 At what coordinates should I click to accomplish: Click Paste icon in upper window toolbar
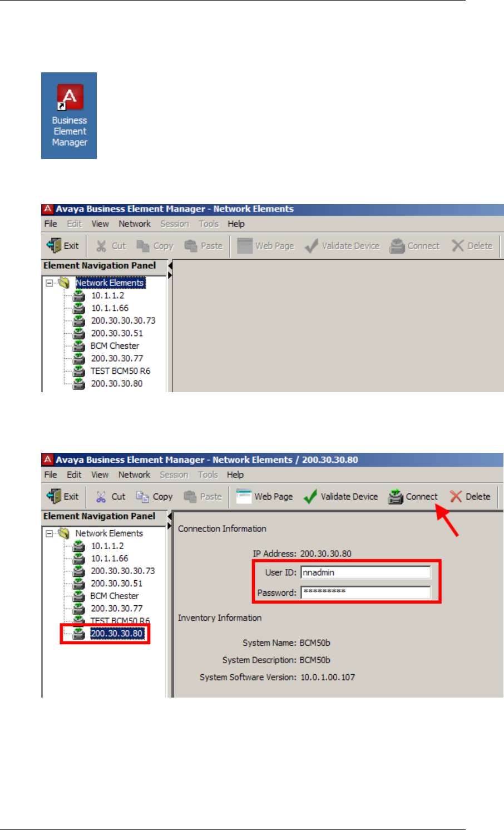click(191, 246)
